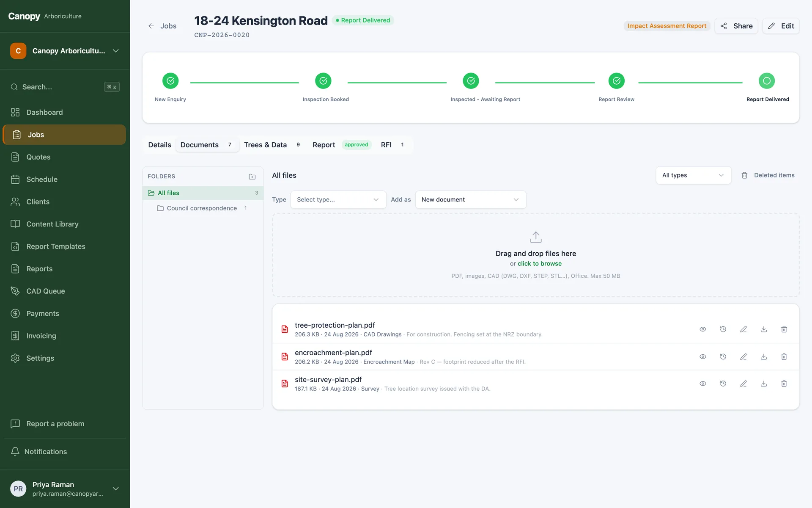
Task: Open version history for site-survey-plan.pdf
Action: click(723, 384)
